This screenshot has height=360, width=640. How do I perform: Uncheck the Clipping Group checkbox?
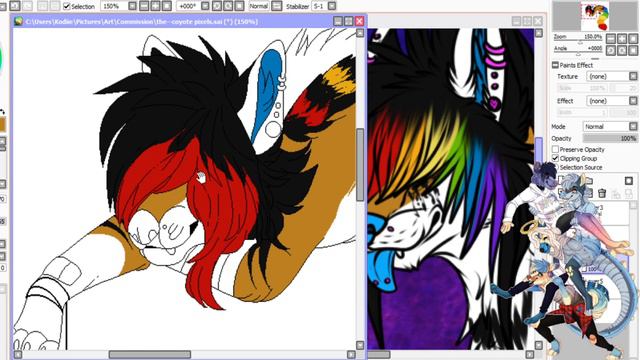pyautogui.click(x=555, y=158)
